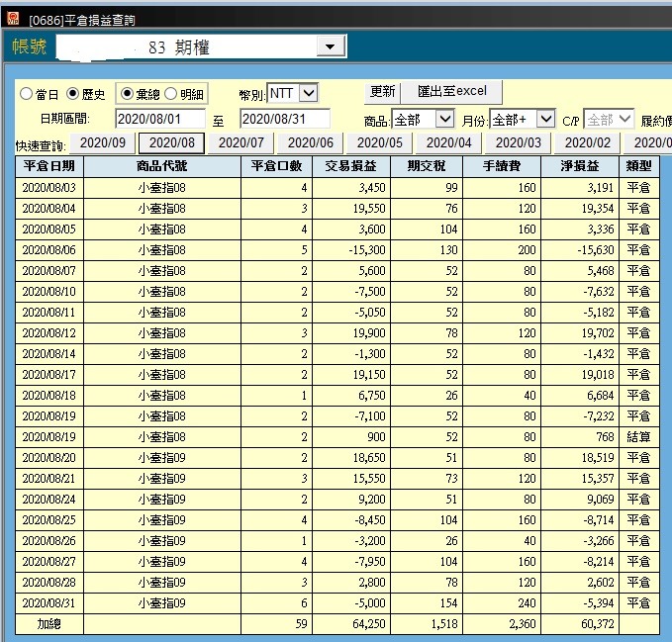Select the 當日 radio button
Screen dimensions: 672x642
pyautogui.click(x=26, y=94)
